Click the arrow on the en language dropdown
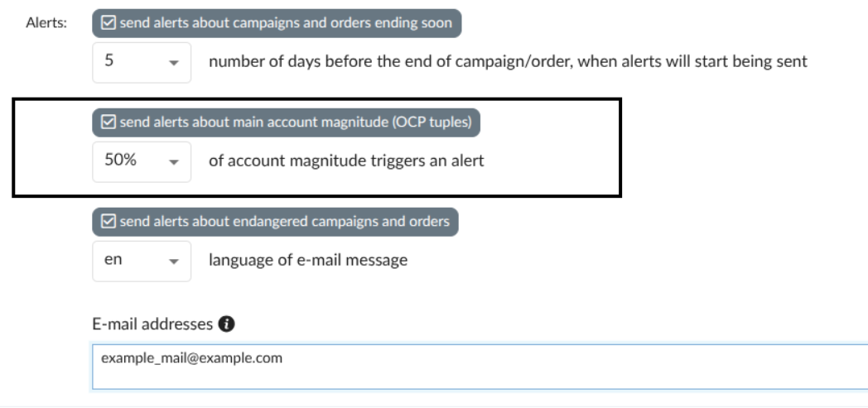Image resolution: width=868 pixels, height=408 pixels. click(x=174, y=261)
